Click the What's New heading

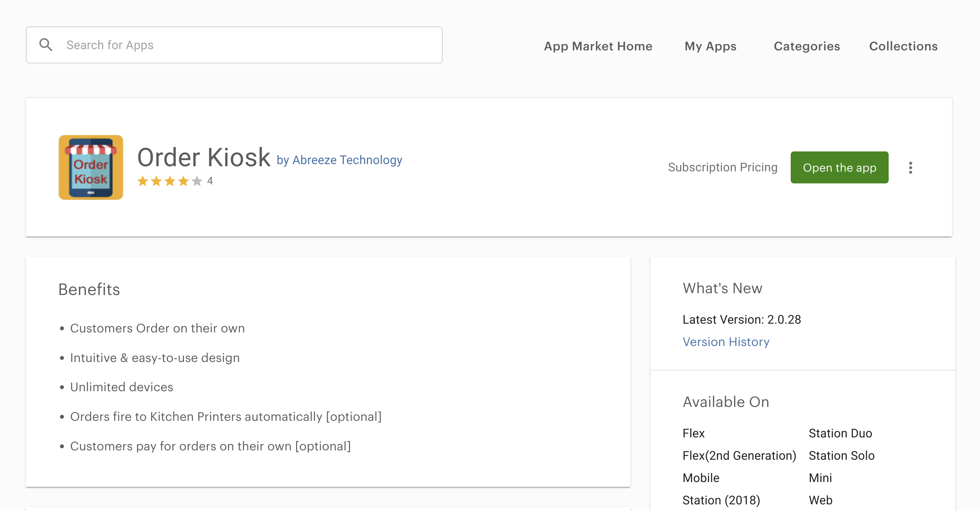tap(723, 288)
